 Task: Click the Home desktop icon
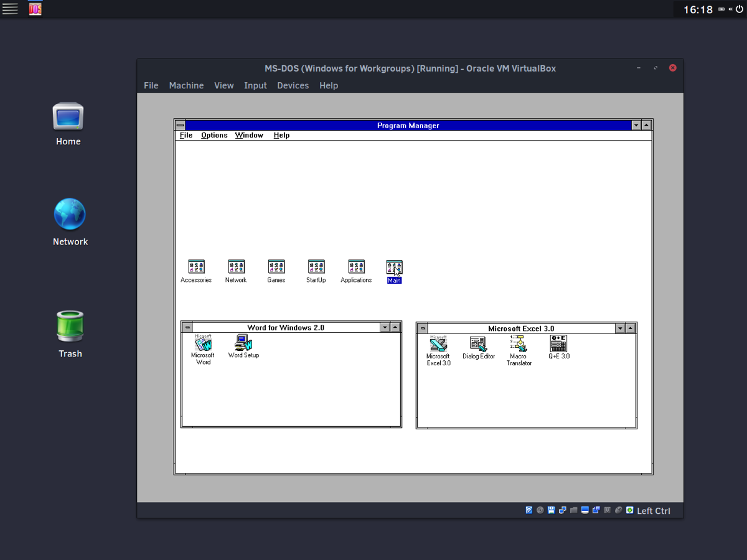coord(68,124)
